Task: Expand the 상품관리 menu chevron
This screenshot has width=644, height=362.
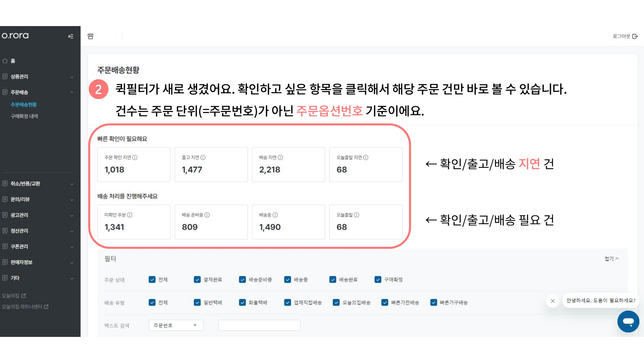Action: pyautogui.click(x=72, y=77)
